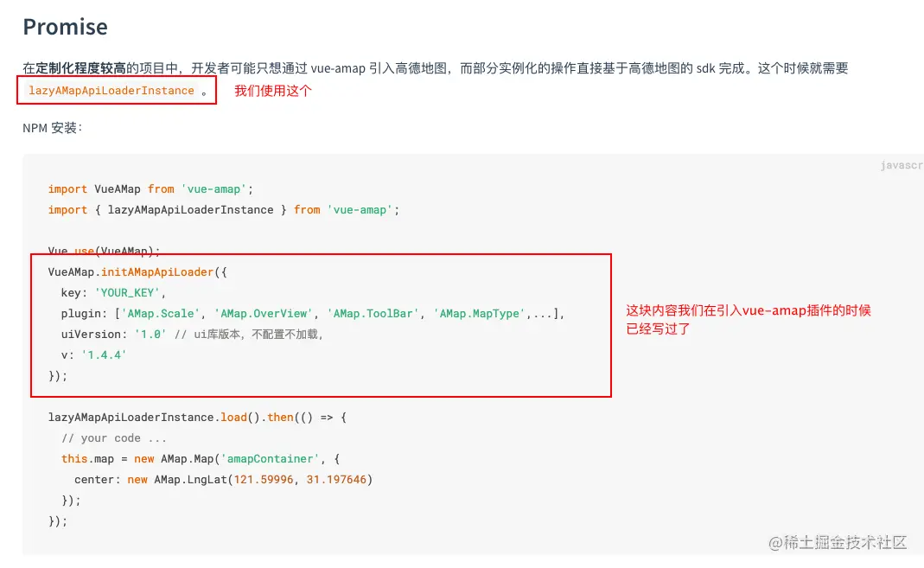Click 'AMap.Scale' in the plugin array
924x568 pixels.
(x=161, y=314)
